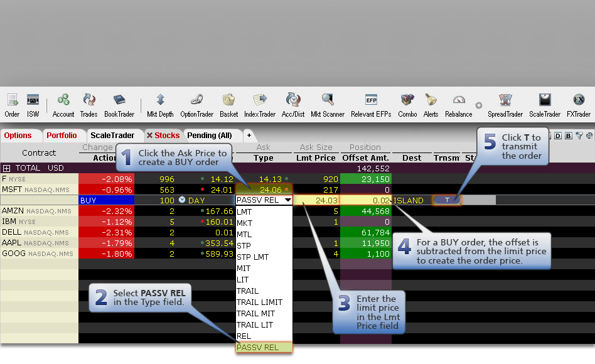Choose MTL order type
The image size is (595, 364).
pos(264,235)
